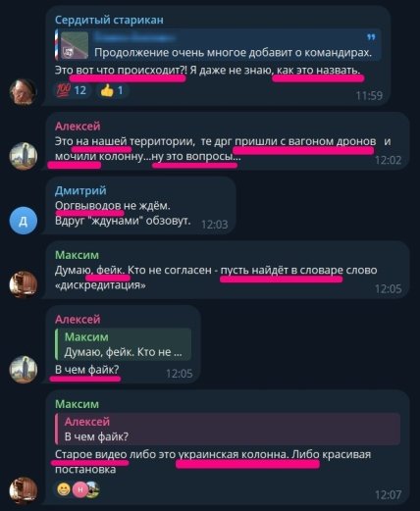420x511 pixels.
Task: Open the Максим name on the 12:05 message
Action: click(x=77, y=255)
